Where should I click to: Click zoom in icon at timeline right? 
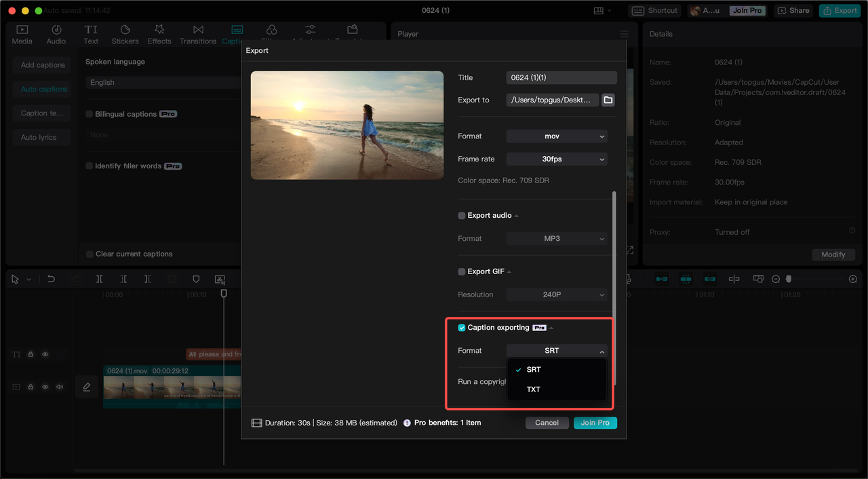click(853, 279)
